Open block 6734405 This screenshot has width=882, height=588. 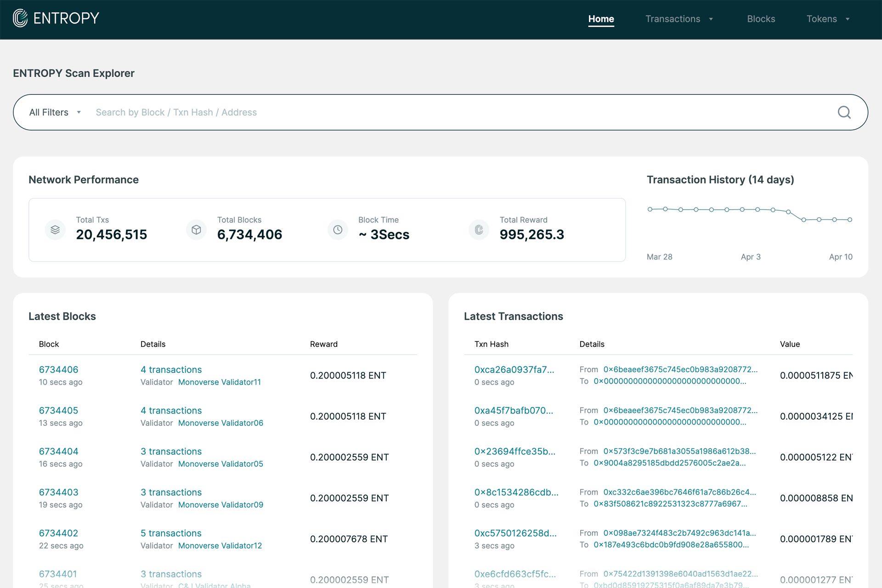point(58,410)
